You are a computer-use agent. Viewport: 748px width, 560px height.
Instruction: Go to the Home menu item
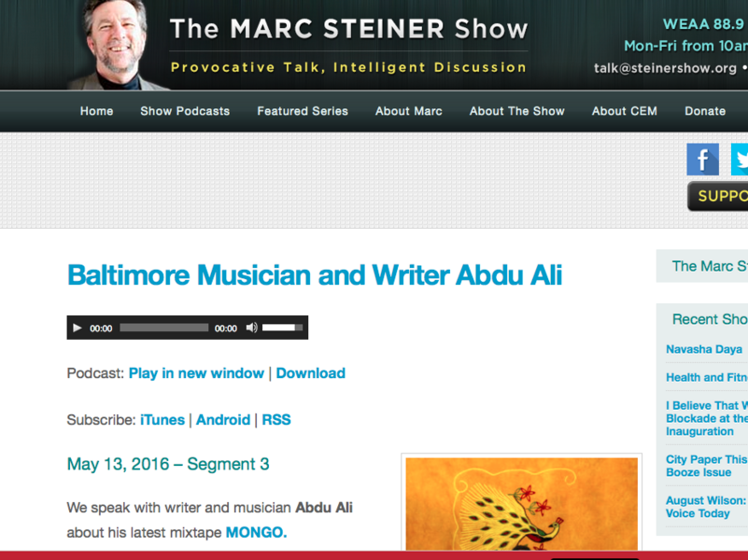pyautogui.click(x=96, y=111)
